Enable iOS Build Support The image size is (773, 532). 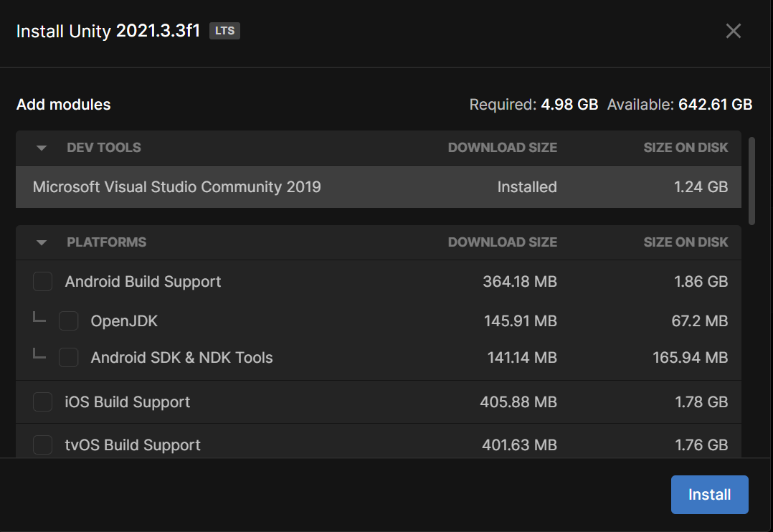tap(42, 402)
